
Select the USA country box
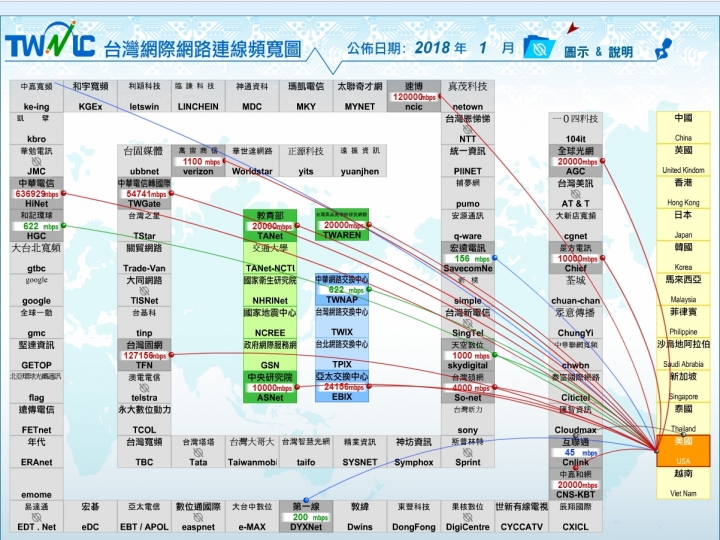[x=683, y=450]
